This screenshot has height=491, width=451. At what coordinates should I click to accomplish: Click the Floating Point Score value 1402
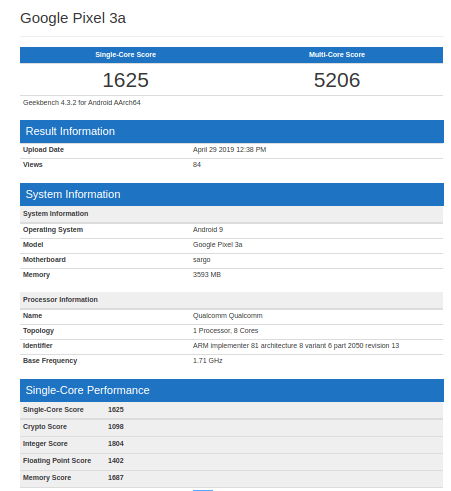(116, 461)
